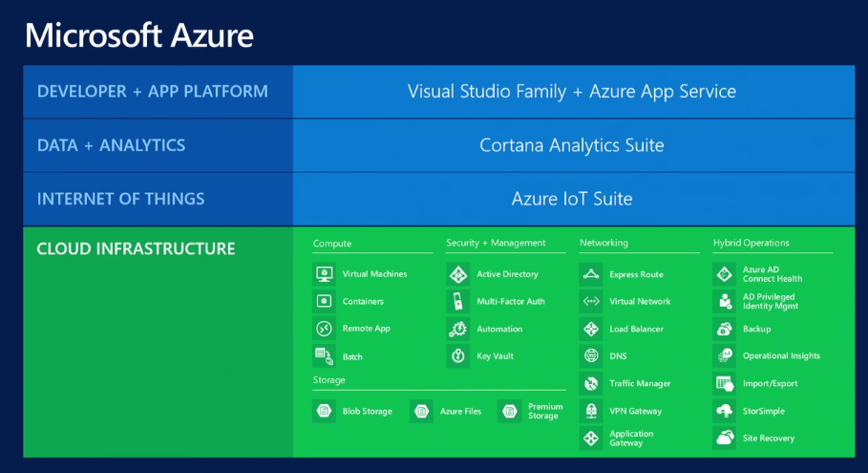This screenshot has width=868, height=473.
Task: Click the Multi-Factor Auth text label
Action: pyautogui.click(x=511, y=301)
